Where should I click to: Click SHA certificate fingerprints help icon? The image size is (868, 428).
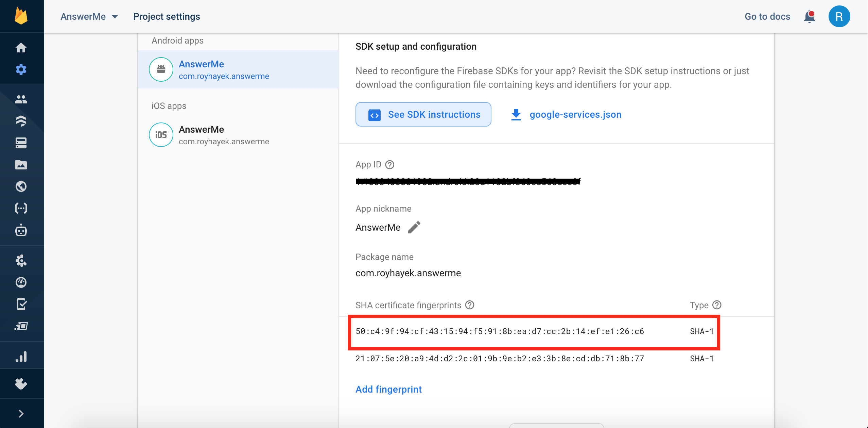[x=470, y=305]
